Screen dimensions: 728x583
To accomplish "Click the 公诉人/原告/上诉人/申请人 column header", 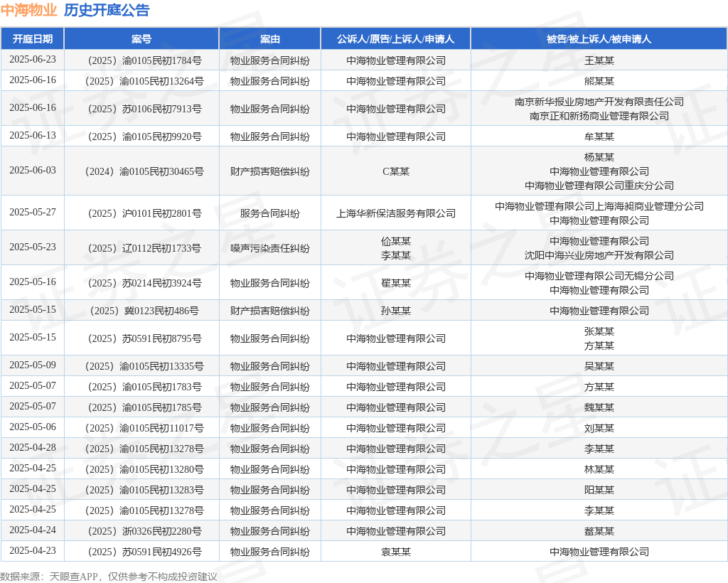I will (395, 39).
